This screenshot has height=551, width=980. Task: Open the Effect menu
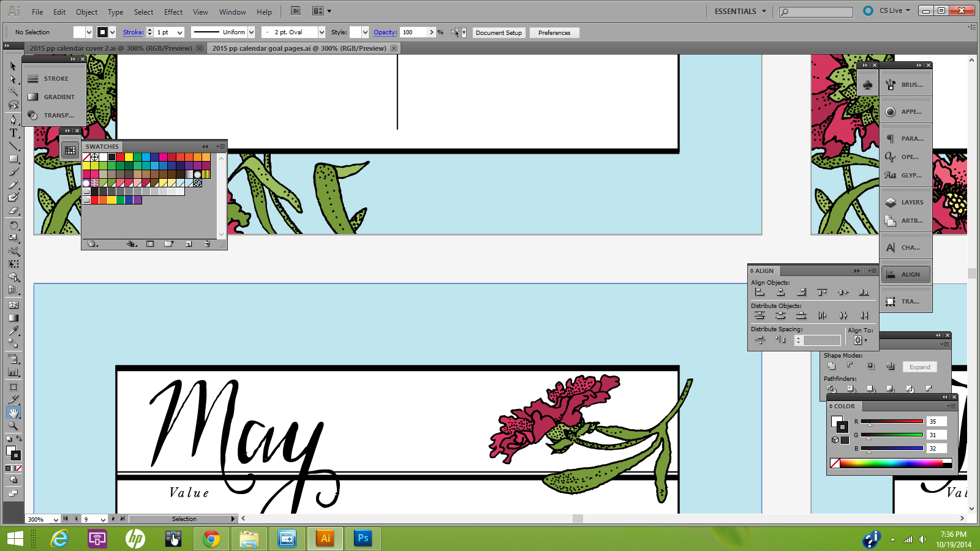click(x=173, y=12)
